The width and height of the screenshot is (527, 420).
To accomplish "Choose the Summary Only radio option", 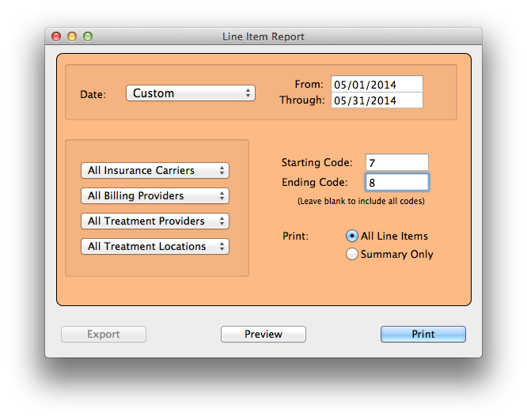I will point(352,254).
